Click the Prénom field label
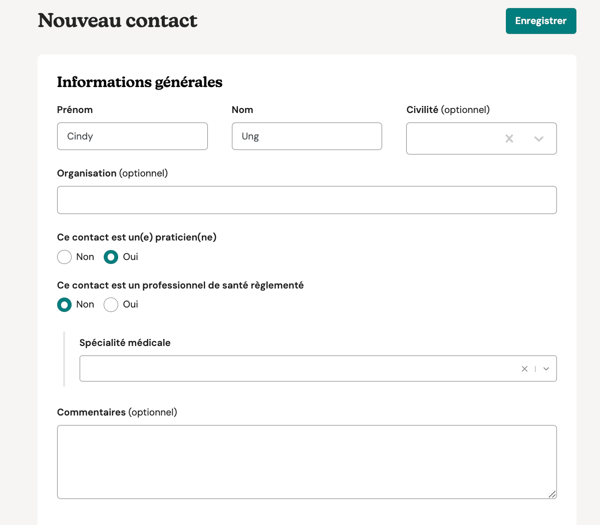The width and height of the screenshot is (600, 525). 75,110
